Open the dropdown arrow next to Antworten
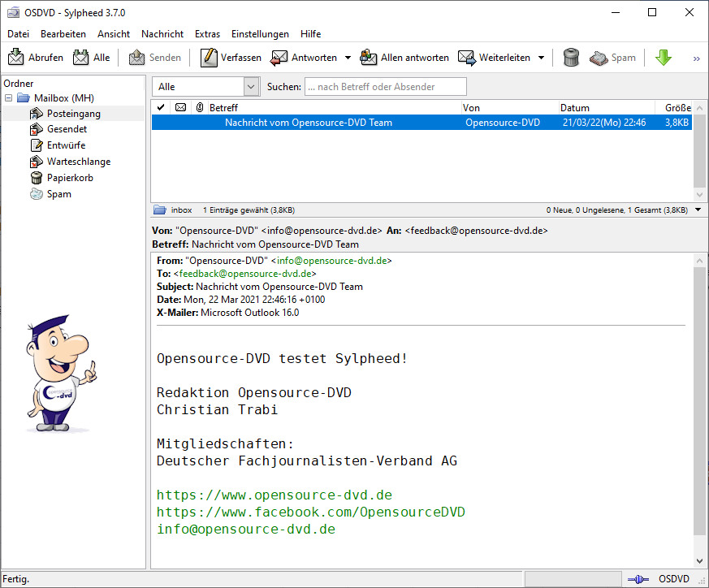The height and width of the screenshot is (588, 709). pyautogui.click(x=348, y=58)
